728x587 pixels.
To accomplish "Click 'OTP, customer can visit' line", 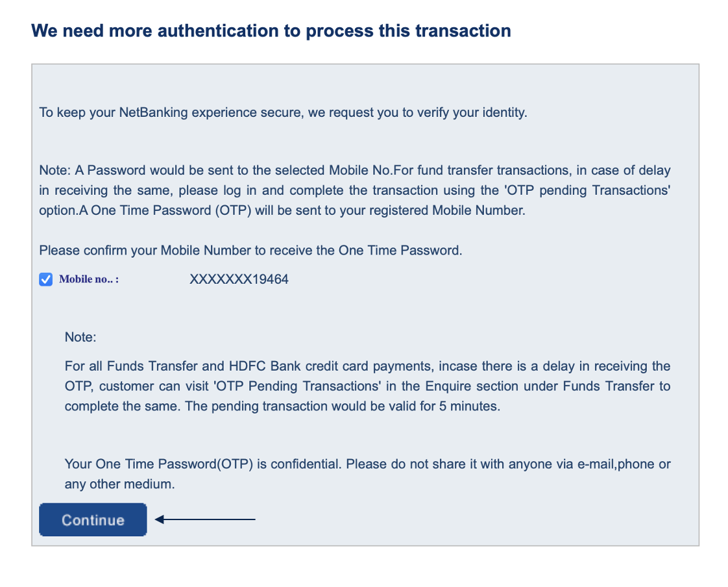I will [x=367, y=386].
